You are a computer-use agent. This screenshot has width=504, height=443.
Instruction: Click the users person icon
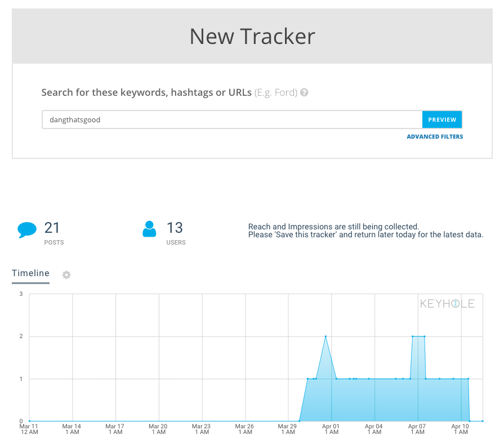149,229
